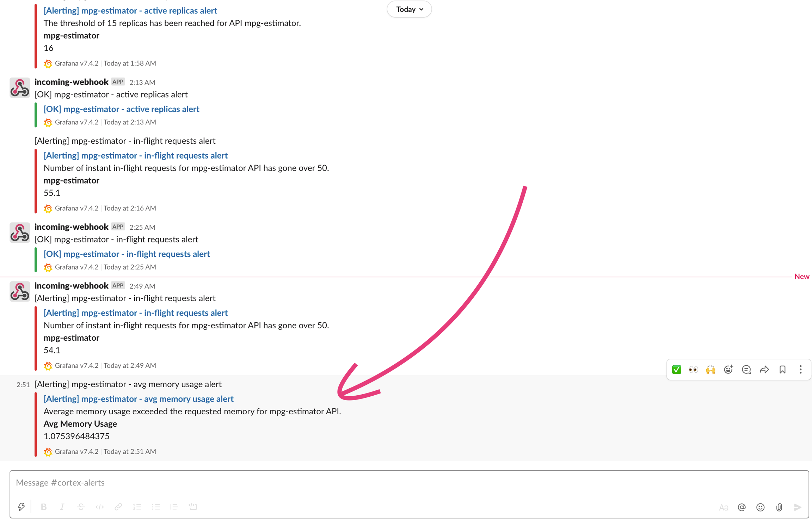Toggle strikethrough formatting in composer
Viewport: 812px width, 532px height.
pyautogui.click(x=81, y=507)
